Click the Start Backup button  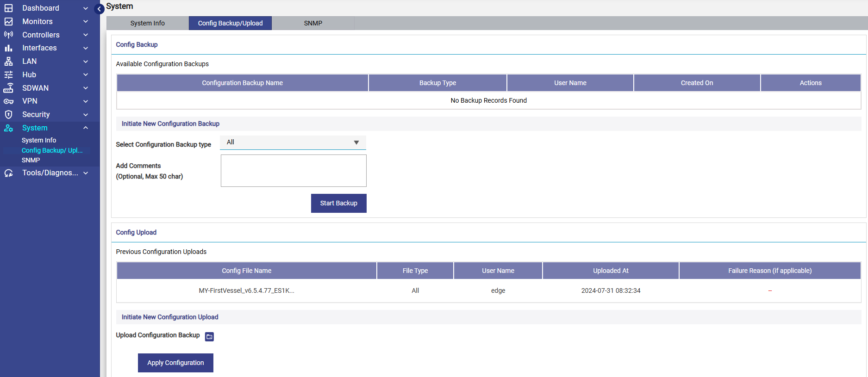pos(338,203)
